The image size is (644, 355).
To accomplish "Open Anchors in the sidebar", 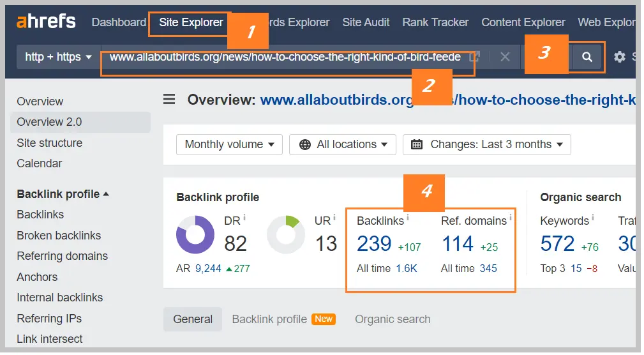I will click(37, 277).
